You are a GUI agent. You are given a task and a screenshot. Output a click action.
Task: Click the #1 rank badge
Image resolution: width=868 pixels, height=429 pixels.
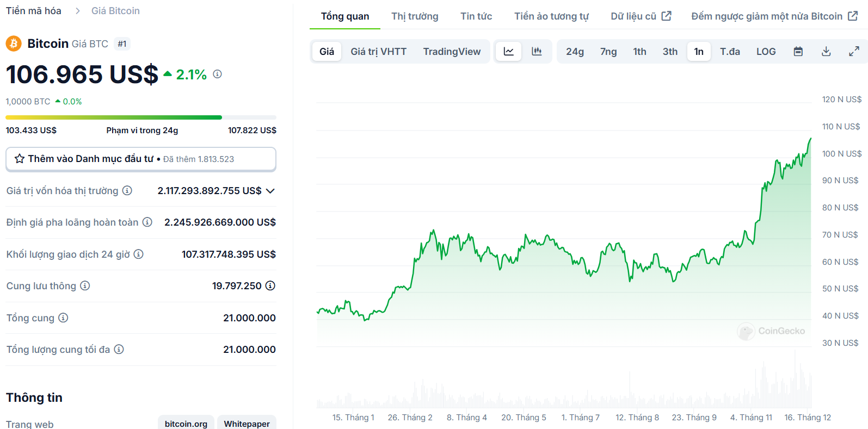pos(122,43)
